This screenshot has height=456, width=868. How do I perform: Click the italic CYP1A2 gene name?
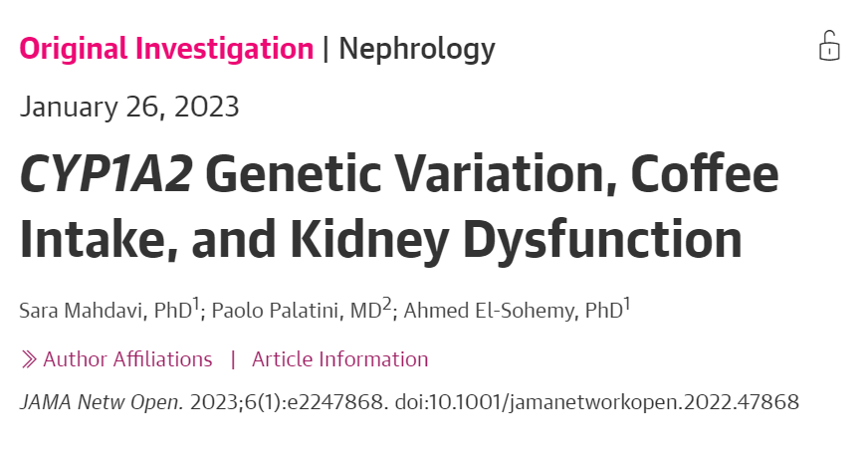[107, 174]
